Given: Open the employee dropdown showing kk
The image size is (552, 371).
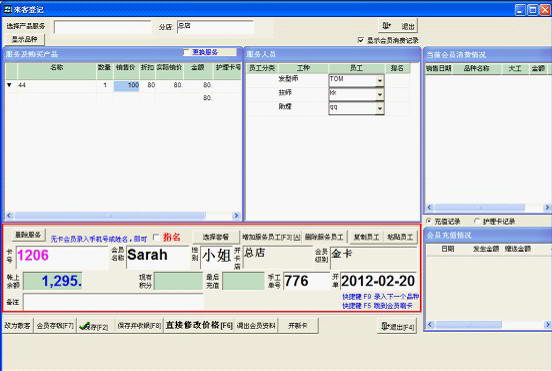Looking at the screenshot, I should (x=380, y=94).
